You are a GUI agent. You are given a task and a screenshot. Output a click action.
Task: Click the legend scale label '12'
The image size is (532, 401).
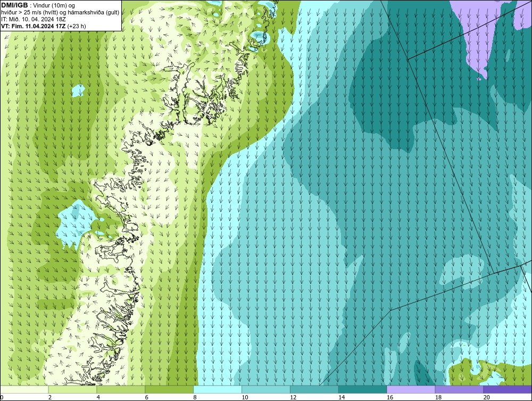click(293, 397)
